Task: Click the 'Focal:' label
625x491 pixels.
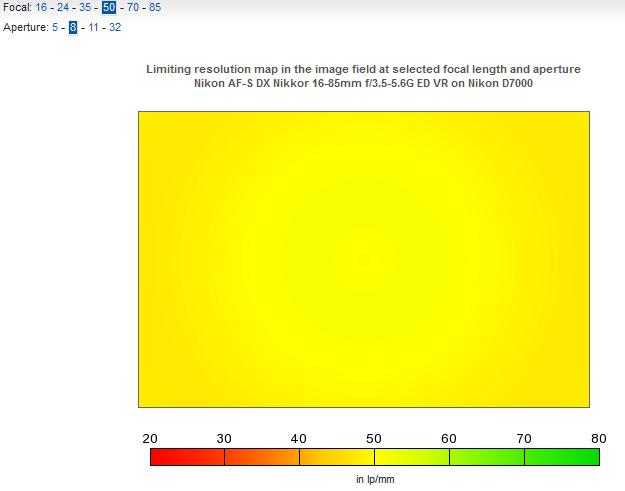Action: pos(17,7)
